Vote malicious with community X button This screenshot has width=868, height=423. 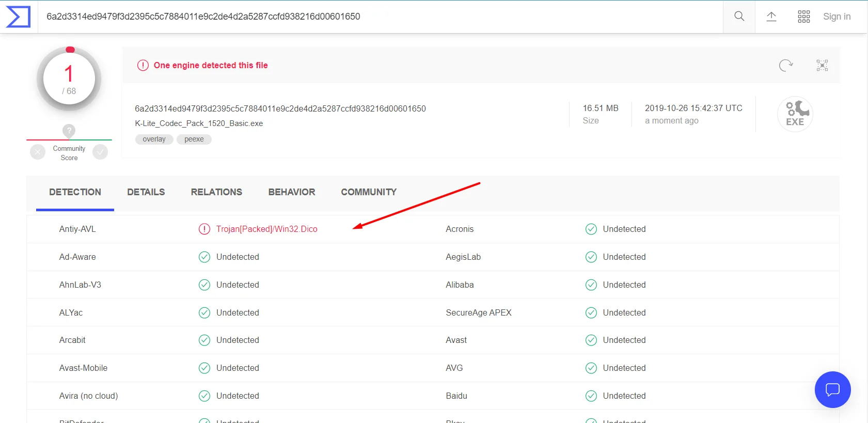coord(38,152)
